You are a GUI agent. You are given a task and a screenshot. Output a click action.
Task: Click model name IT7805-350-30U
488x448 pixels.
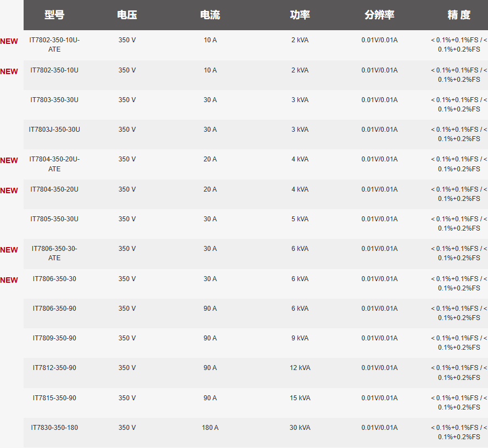point(54,219)
